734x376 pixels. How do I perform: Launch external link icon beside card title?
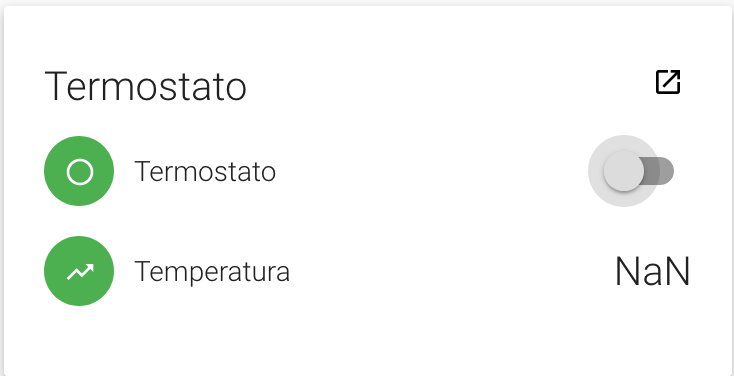[x=668, y=82]
